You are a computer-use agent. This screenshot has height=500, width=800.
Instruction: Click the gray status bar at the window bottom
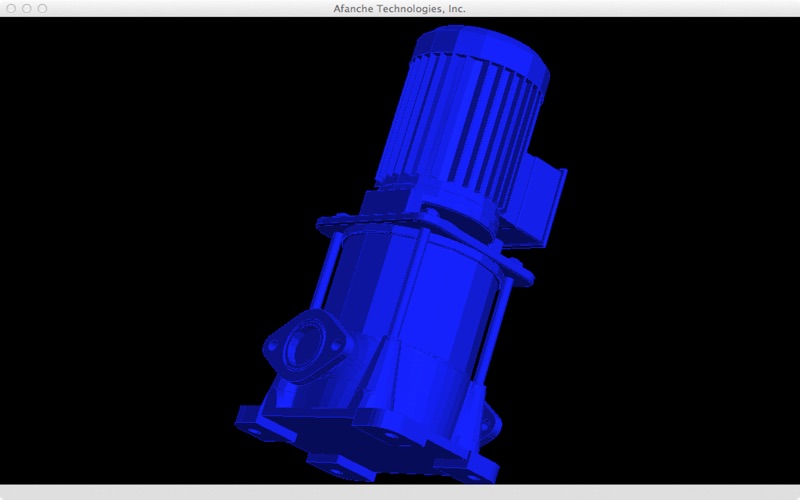tap(400, 492)
